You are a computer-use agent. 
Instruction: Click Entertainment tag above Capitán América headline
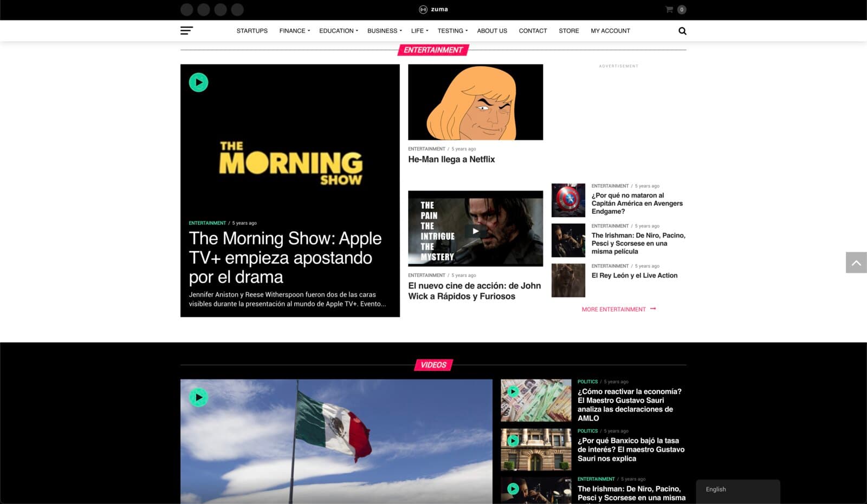[x=610, y=186]
